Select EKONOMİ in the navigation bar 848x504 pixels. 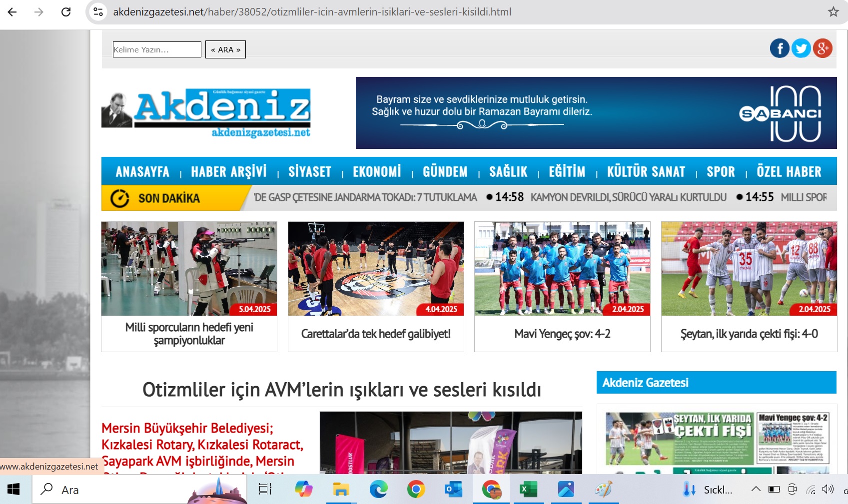(x=377, y=172)
